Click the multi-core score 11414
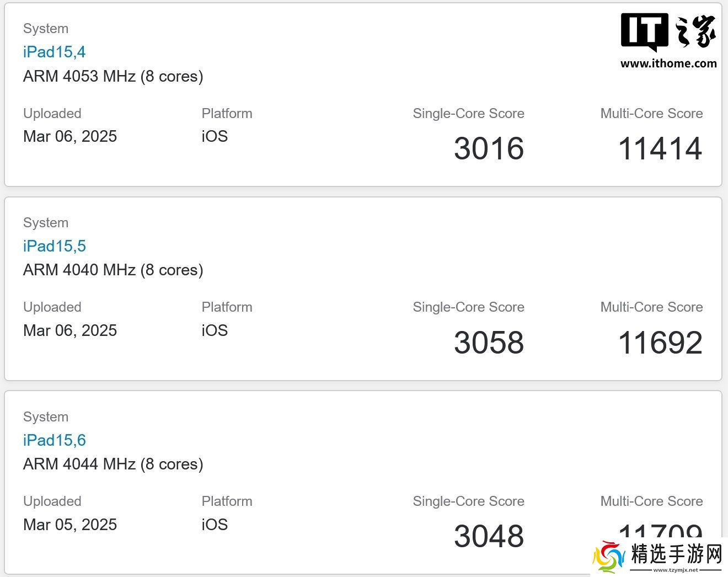Image resolution: width=728 pixels, height=577 pixels. (660, 148)
